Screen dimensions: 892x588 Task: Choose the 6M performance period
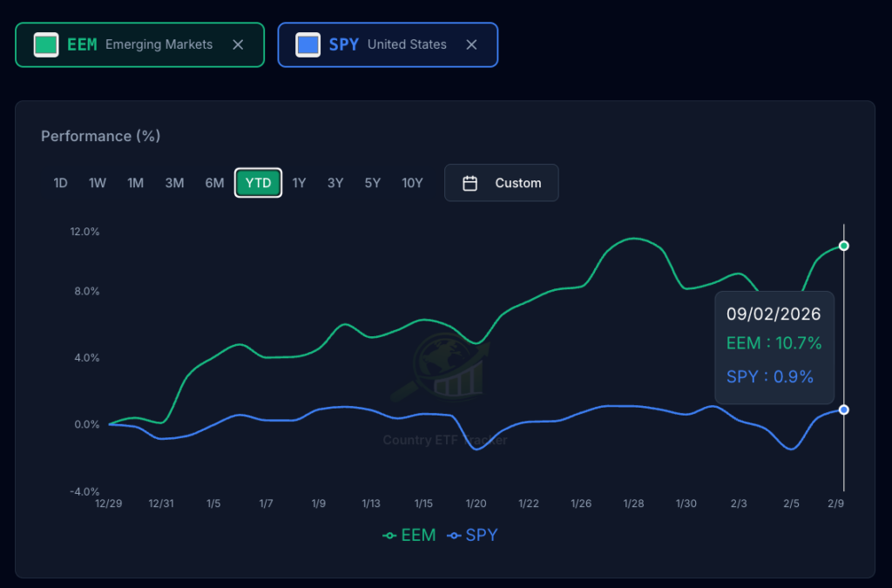tap(214, 183)
